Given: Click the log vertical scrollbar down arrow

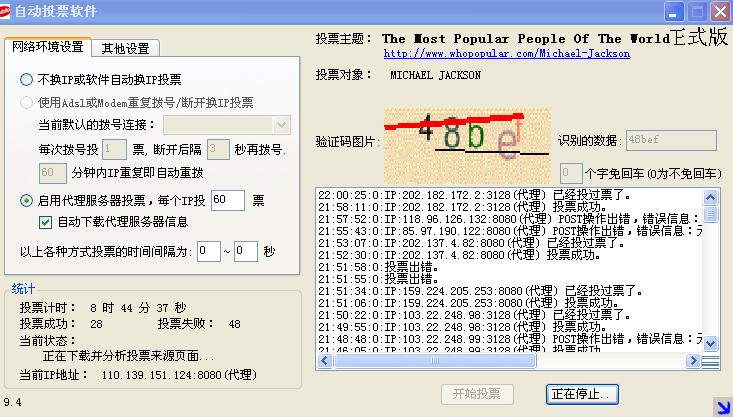Looking at the screenshot, I should [711, 343].
